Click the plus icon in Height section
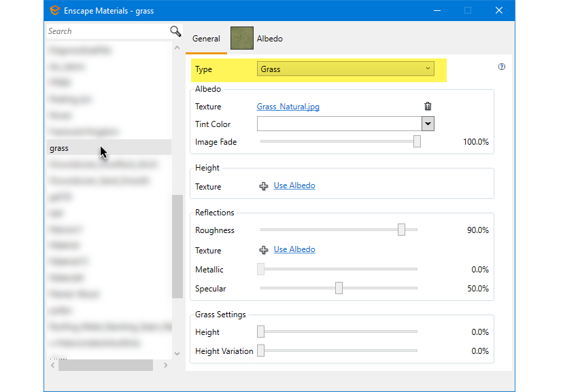Image resolution: width=563 pixels, height=392 pixels. [x=264, y=186]
